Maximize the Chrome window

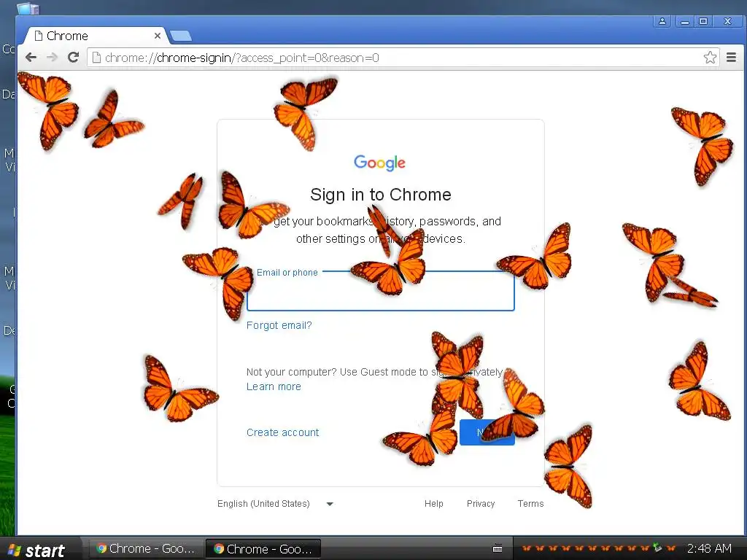(703, 21)
